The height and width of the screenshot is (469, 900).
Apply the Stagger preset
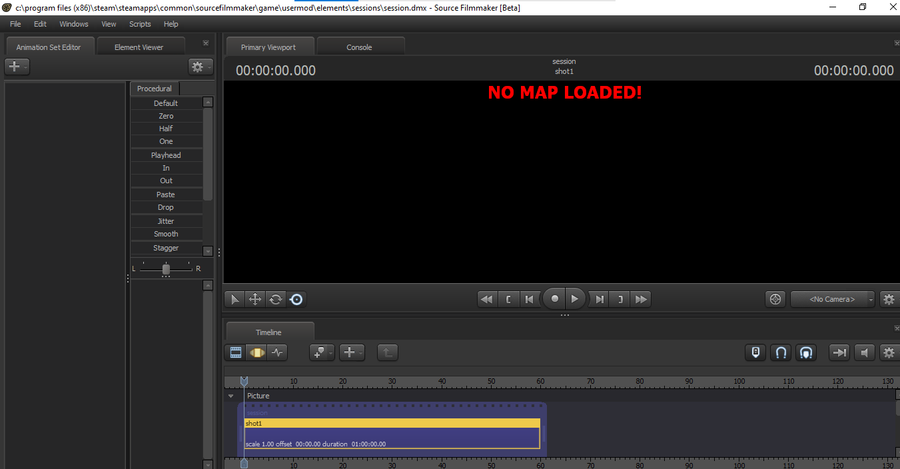click(166, 248)
